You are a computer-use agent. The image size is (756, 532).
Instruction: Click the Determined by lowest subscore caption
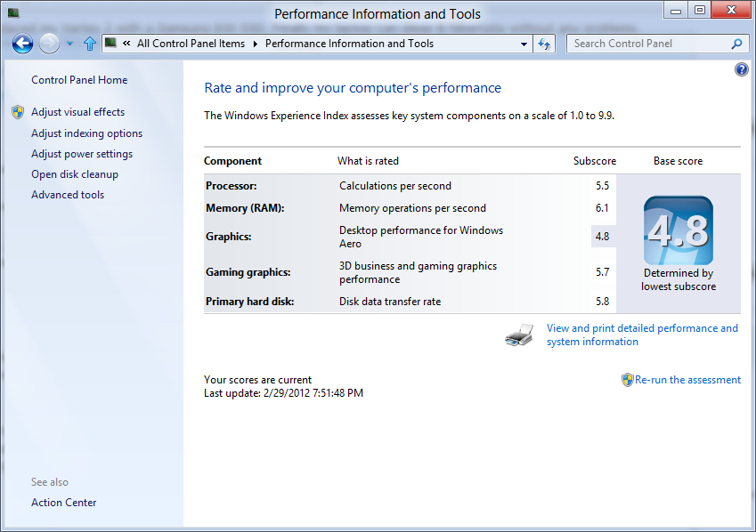pyautogui.click(x=679, y=279)
